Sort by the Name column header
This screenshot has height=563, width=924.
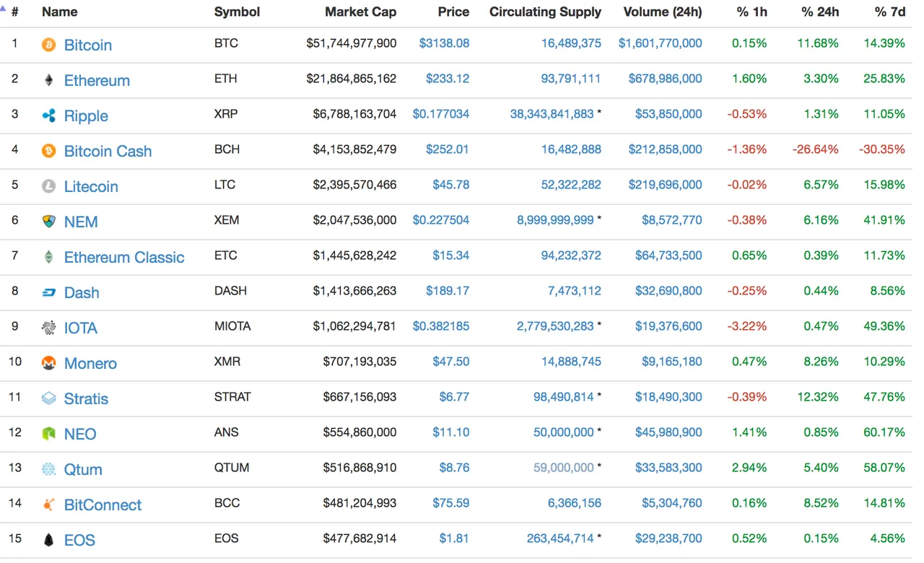pos(59,12)
